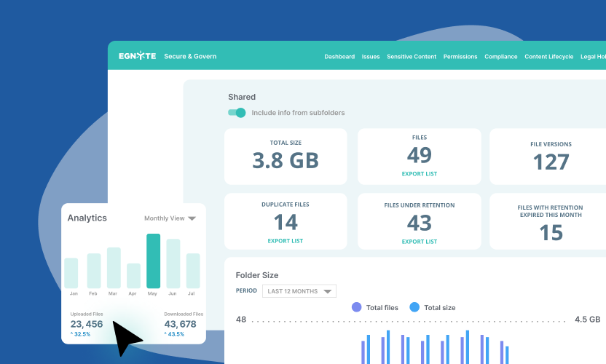Expand the Last 12 Months period dropdown
This screenshot has height=364, width=606.
299,291
